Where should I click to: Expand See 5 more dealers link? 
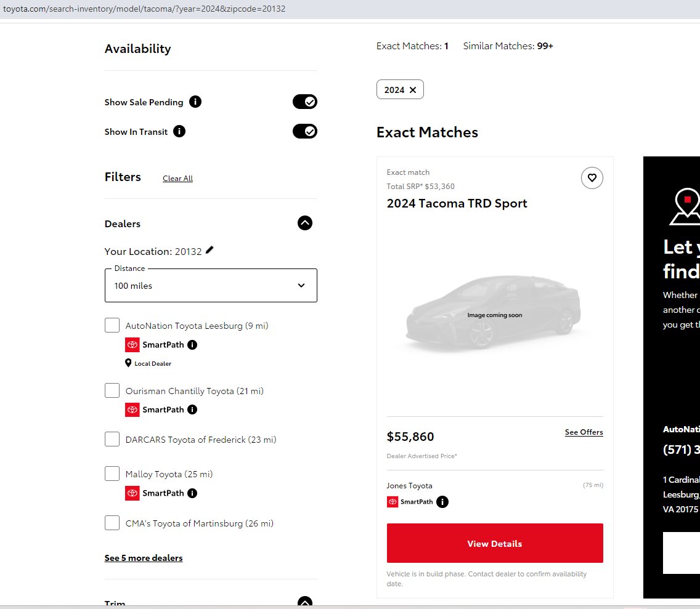[x=144, y=558]
